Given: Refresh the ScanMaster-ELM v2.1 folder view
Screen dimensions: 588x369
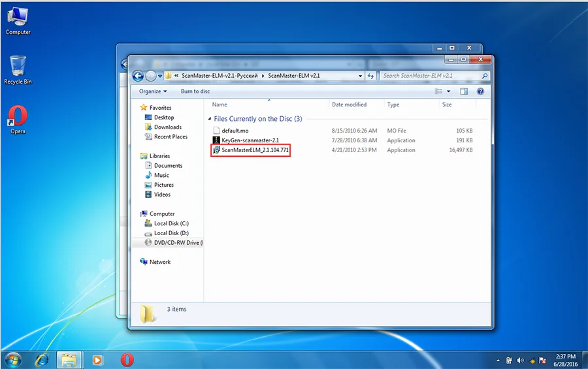Looking at the screenshot, I should tap(370, 76).
